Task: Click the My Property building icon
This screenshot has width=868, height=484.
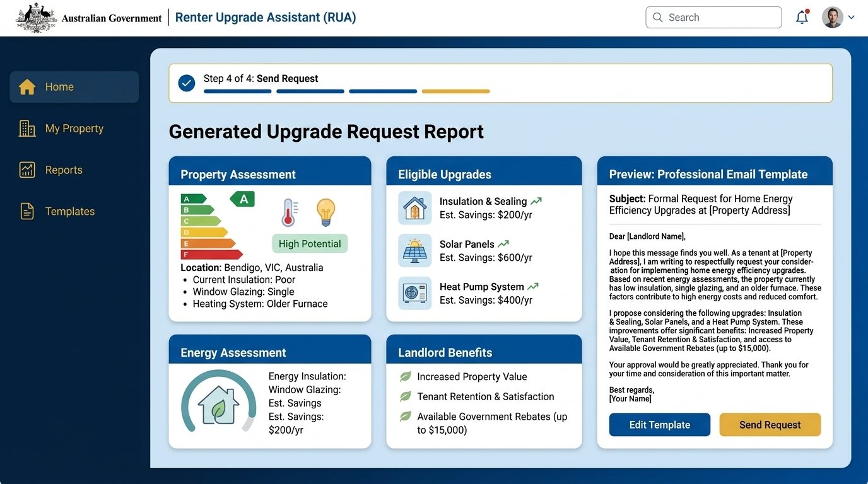Action: coord(27,129)
